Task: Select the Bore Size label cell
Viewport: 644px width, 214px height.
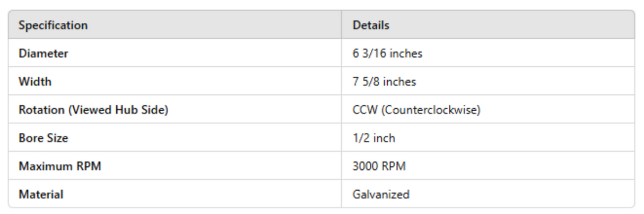Action: click(43, 138)
